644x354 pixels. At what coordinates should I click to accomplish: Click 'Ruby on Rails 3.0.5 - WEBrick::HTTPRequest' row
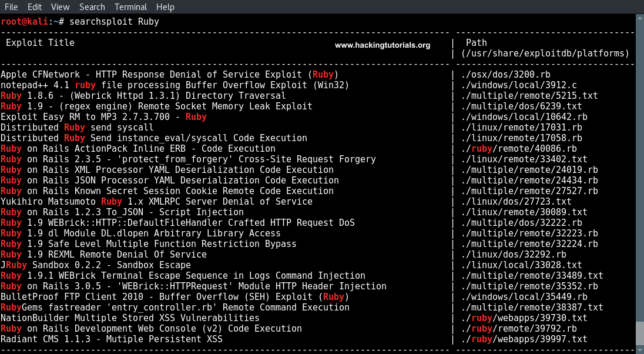pyautogui.click(x=193, y=286)
